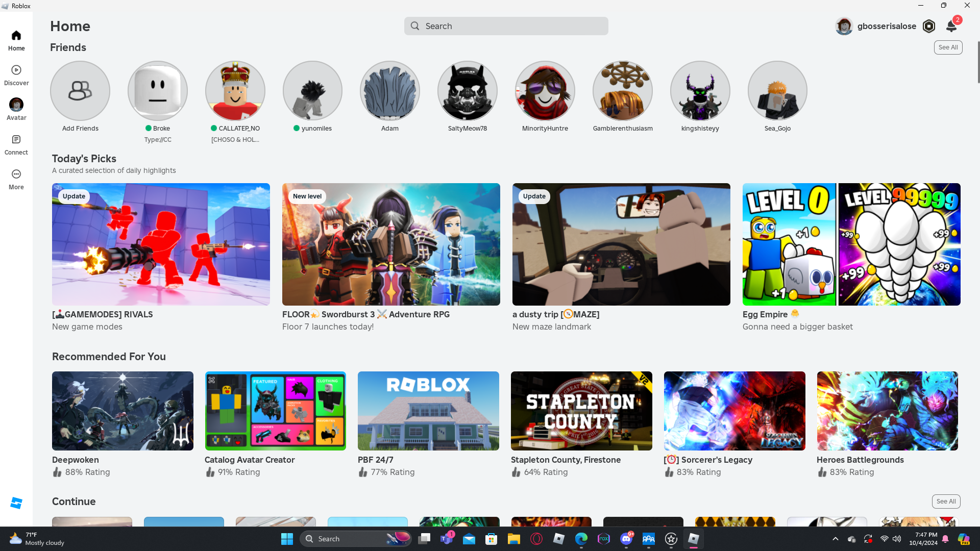
Task: Open the volume control in system tray
Action: coord(897,539)
